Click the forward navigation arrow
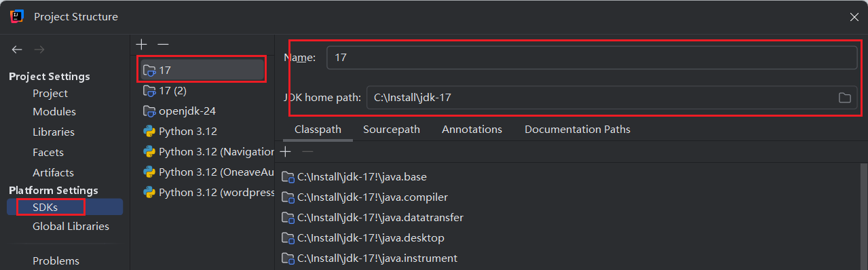This screenshot has width=868, height=270. 39,50
